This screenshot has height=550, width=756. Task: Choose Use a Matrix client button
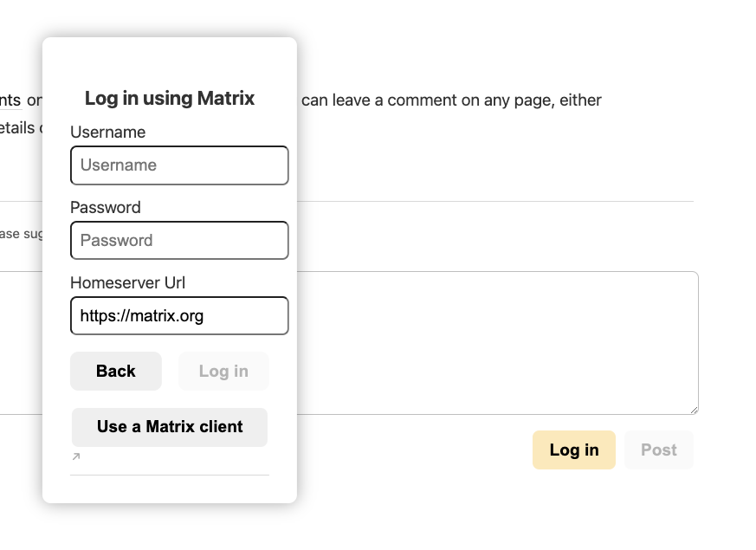[x=170, y=427]
